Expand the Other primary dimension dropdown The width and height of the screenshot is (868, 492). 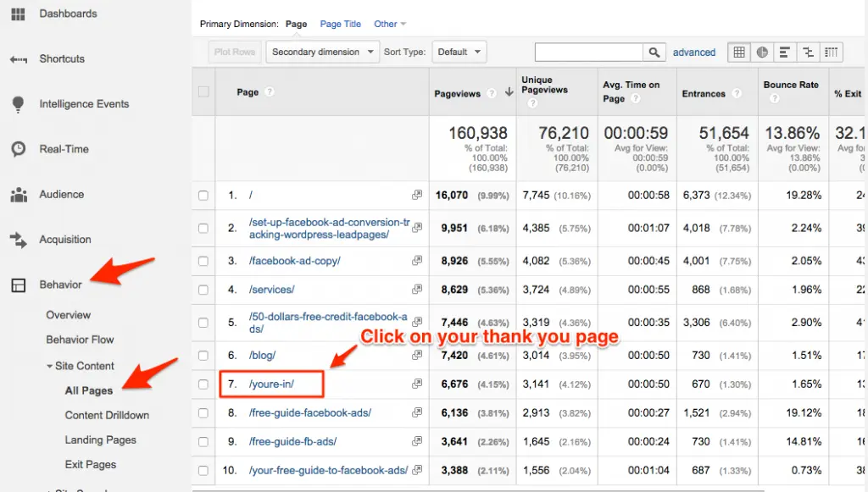[x=390, y=25]
